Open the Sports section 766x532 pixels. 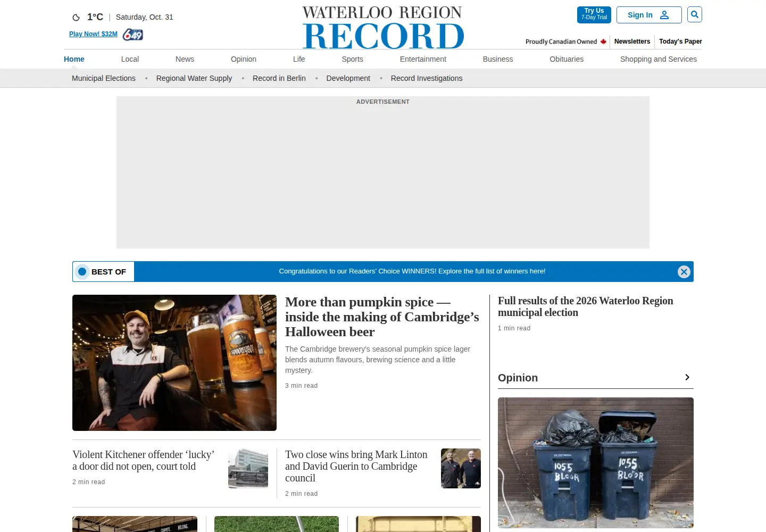pyautogui.click(x=353, y=59)
